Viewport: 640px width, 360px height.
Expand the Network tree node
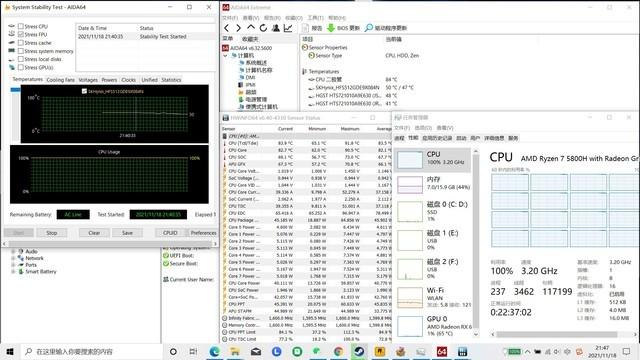[13, 258]
